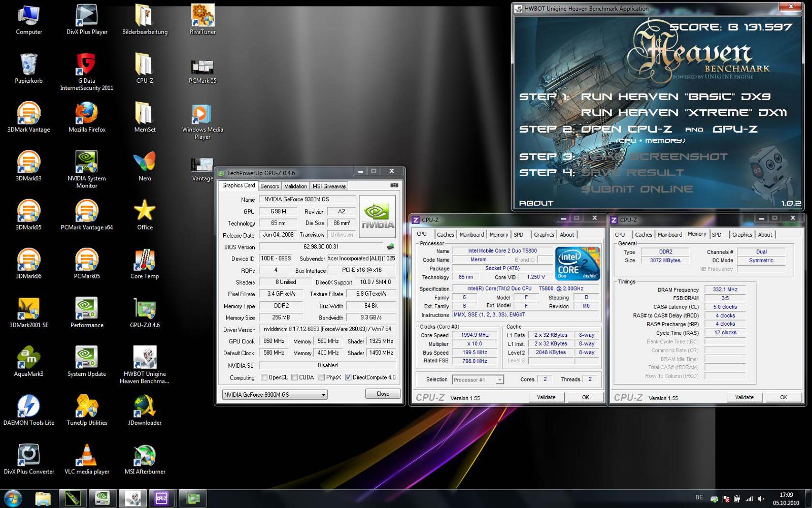Switch to the Sensors tab in GPU-Z
Viewport: 812px width, 508px height.
coord(269,186)
